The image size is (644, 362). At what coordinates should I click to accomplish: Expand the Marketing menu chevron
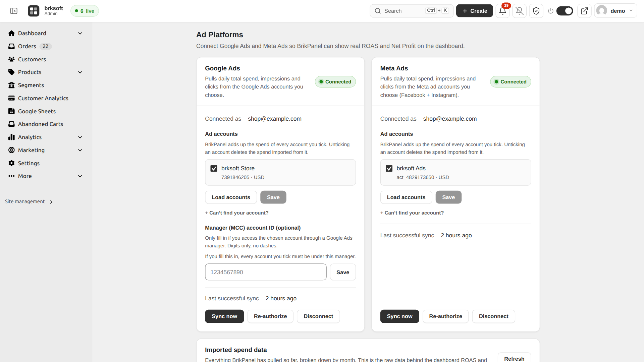(x=80, y=150)
